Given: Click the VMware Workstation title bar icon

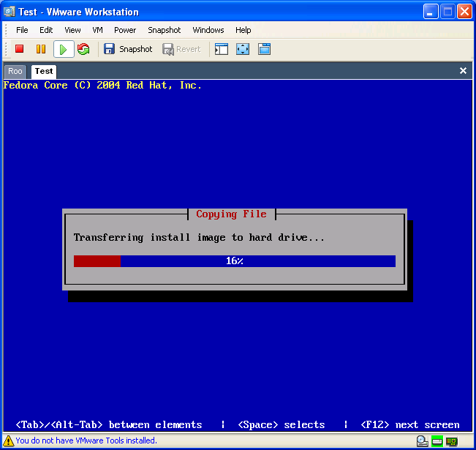Looking at the screenshot, I should (x=9, y=12).
